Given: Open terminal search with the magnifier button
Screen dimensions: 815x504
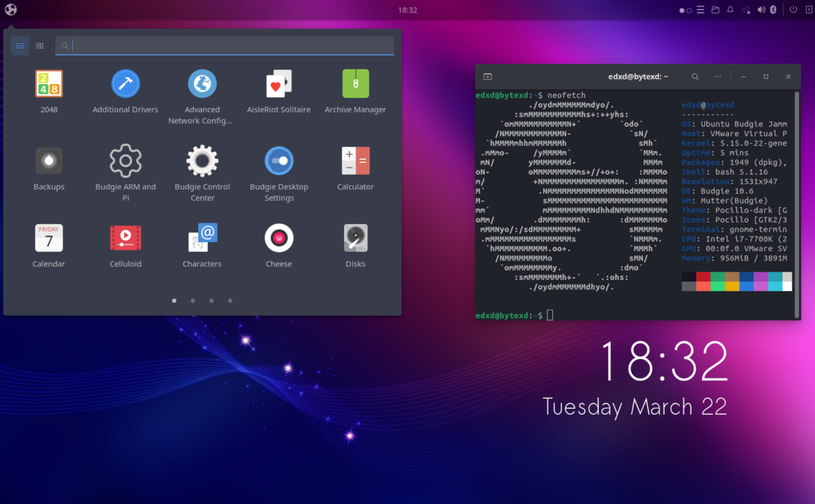Looking at the screenshot, I should pyautogui.click(x=693, y=77).
